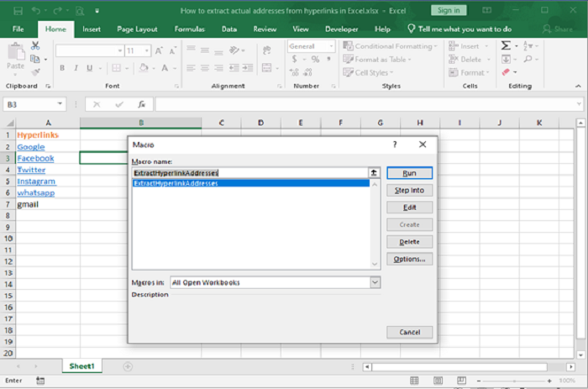
Task: Click the Merge & Center icon
Action: [266, 68]
